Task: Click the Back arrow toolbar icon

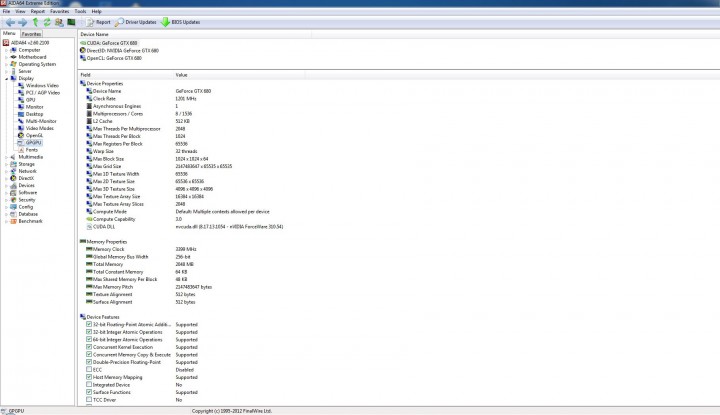Action: point(10,22)
